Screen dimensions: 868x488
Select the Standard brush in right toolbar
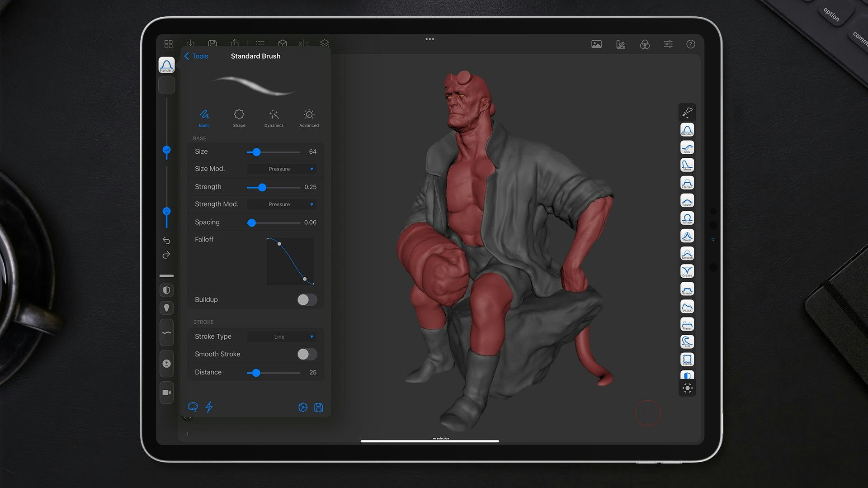coord(687,130)
